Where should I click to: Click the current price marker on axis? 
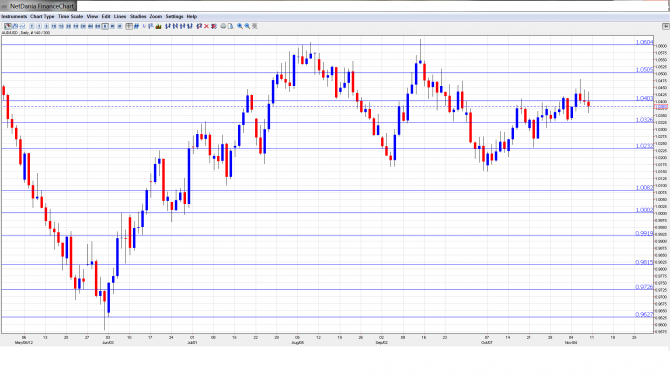coord(661,107)
